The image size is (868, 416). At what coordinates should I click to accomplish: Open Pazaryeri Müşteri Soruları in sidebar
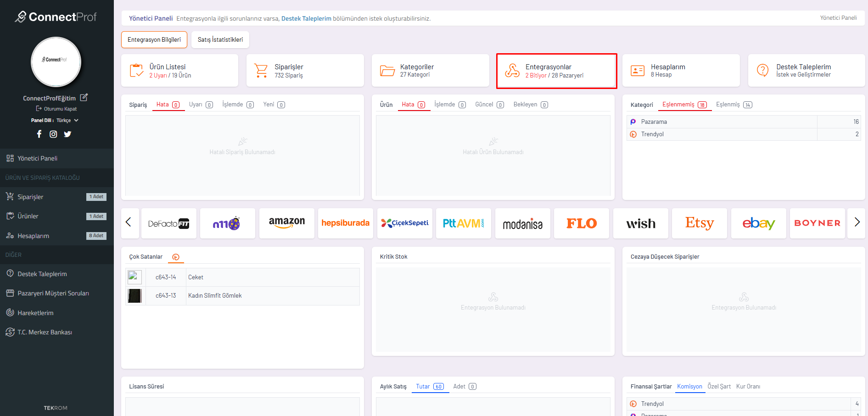coord(57,293)
